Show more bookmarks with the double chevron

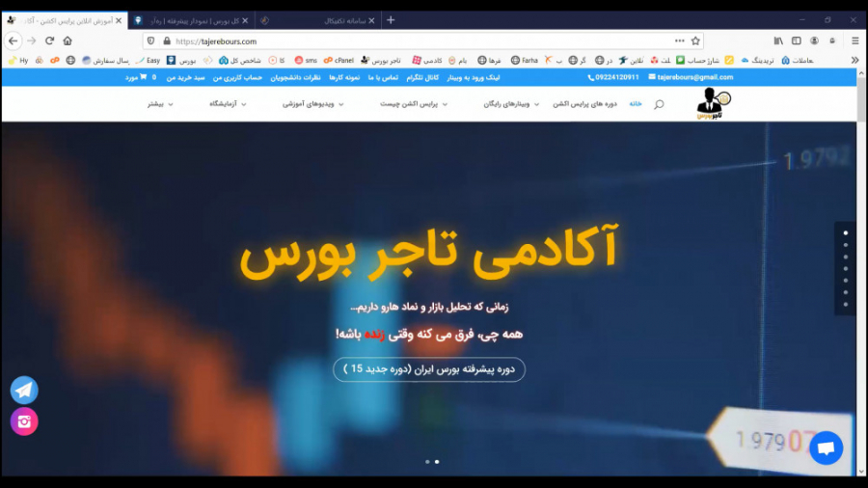pyautogui.click(x=854, y=60)
